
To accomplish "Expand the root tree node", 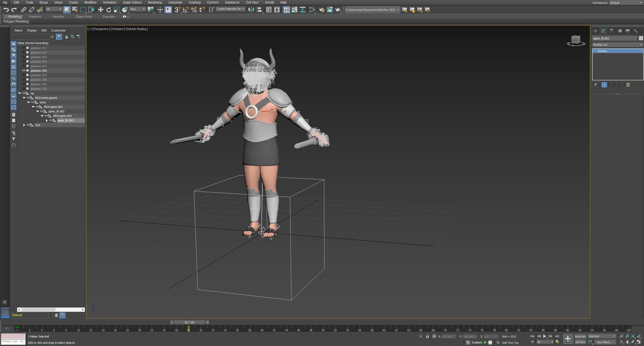I will [x=24, y=125].
